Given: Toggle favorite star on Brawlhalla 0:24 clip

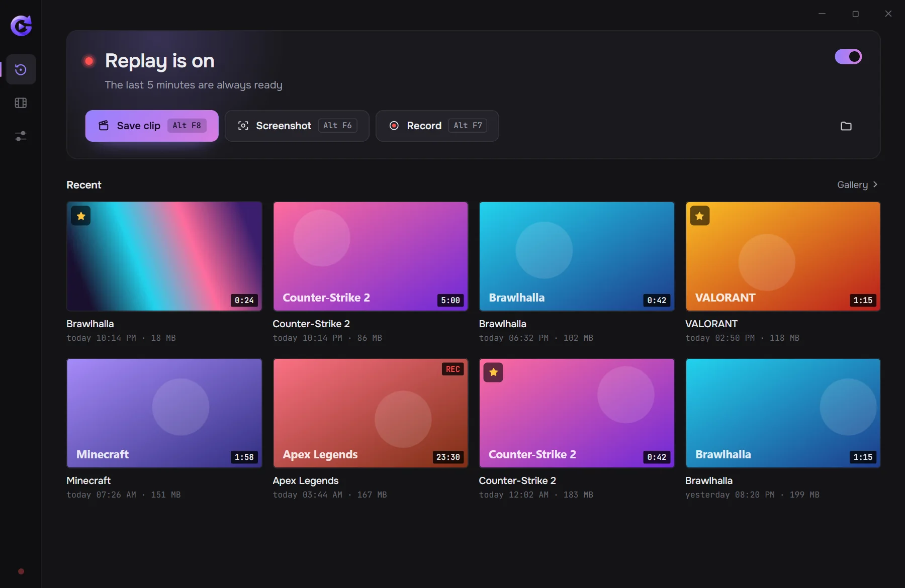Looking at the screenshot, I should [81, 216].
